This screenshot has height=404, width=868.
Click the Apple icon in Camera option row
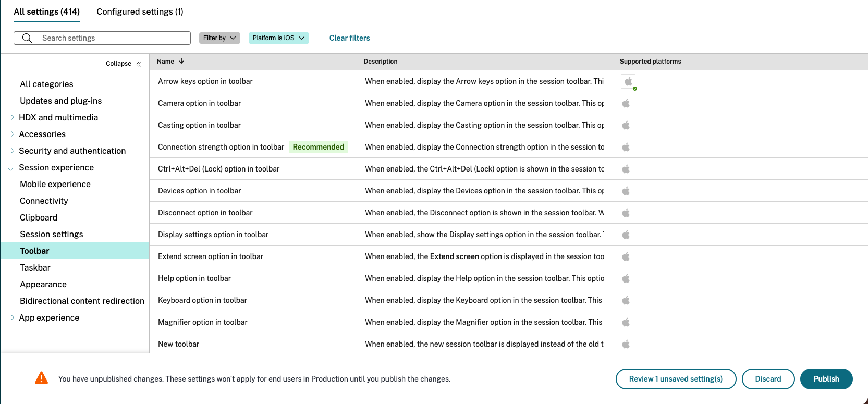626,103
